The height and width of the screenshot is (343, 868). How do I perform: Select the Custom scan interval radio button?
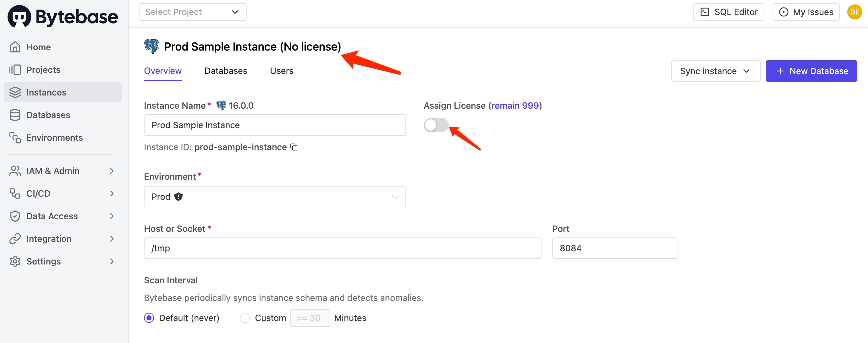244,317
